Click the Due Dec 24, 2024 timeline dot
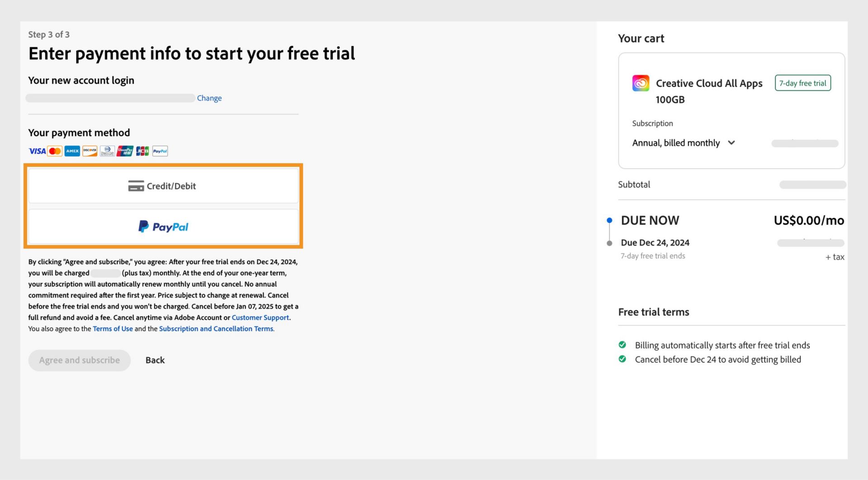Image resolution: width=868 pixels, height=480 pixels. tap(609, 243)
